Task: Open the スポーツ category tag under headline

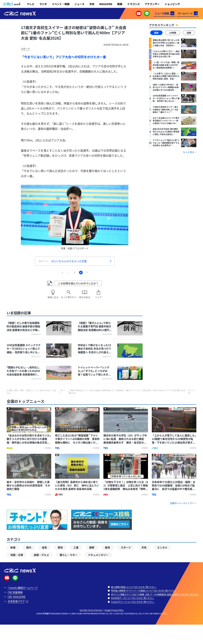Action: click(x=25, y=49)
